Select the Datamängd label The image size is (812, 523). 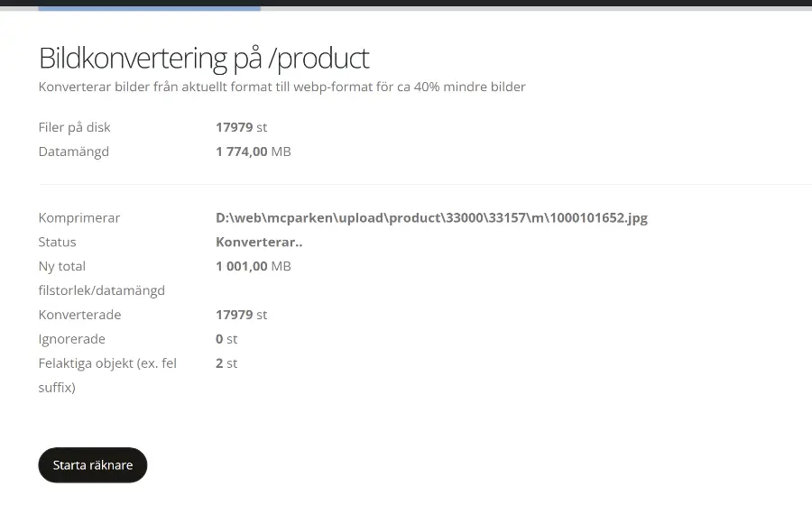tap(73, 151)
